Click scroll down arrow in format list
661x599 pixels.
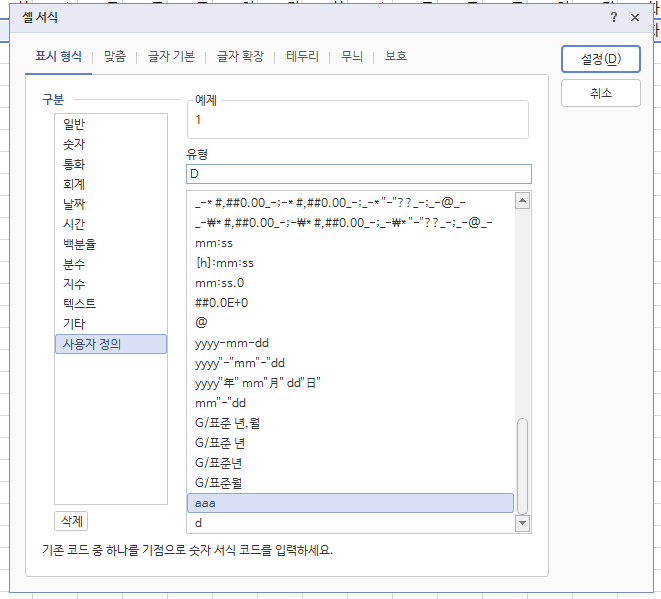[522, 523]
